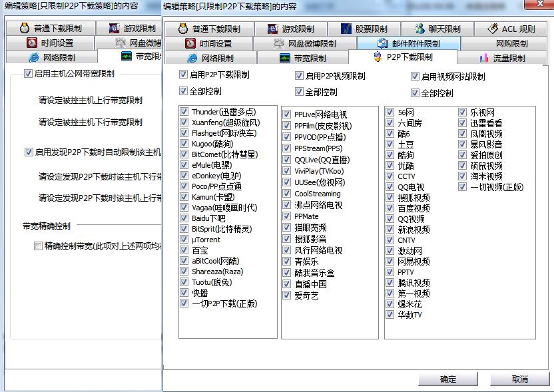Uncheck μTorrent checkbox
Screen dimensions: 554x392
pos(184,240)
